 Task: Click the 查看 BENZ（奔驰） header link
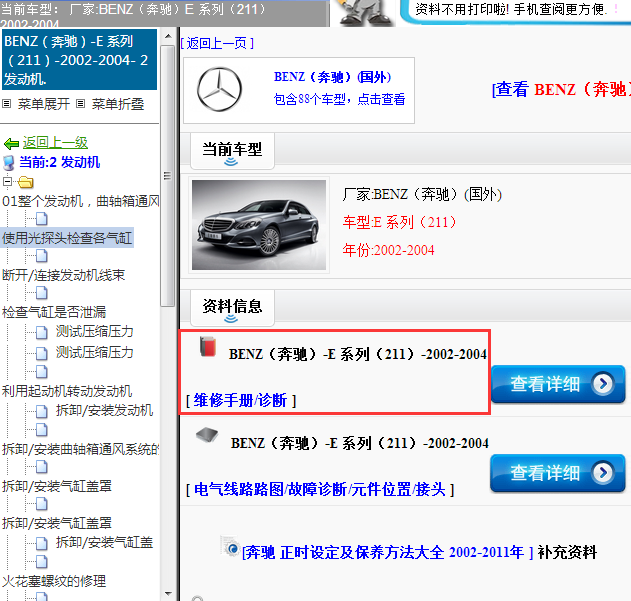tap(561, 89)
